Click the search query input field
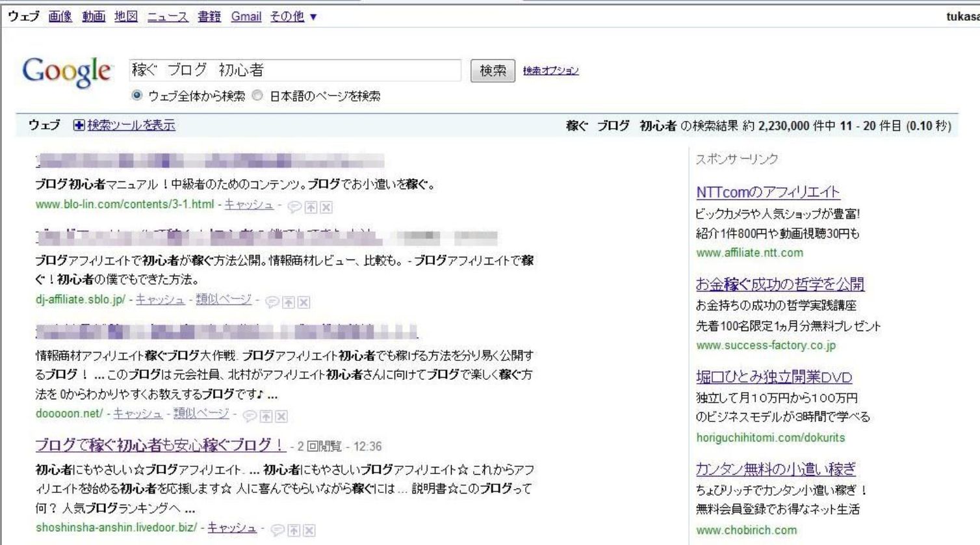 (x=295, y=70)
